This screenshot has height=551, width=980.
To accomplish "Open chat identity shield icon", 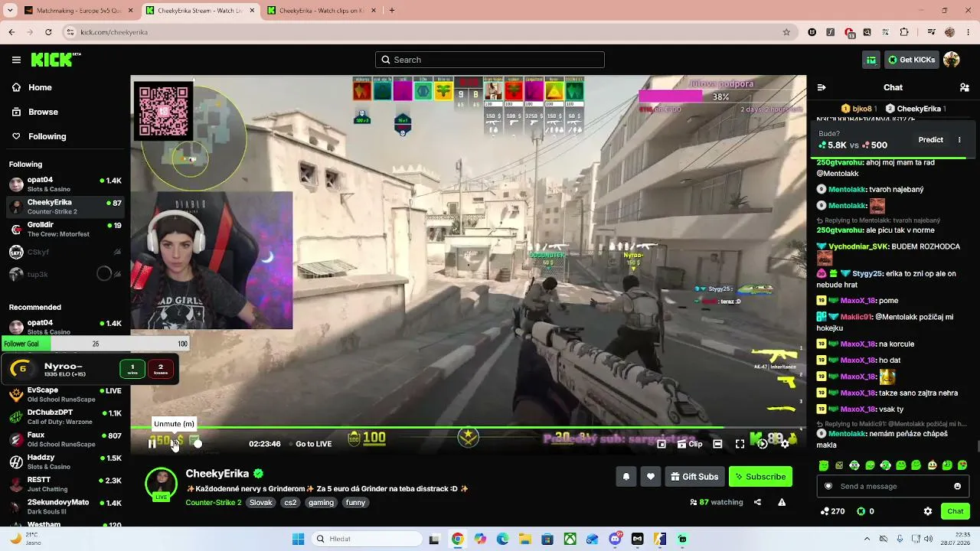I will (x=828, y=486).
